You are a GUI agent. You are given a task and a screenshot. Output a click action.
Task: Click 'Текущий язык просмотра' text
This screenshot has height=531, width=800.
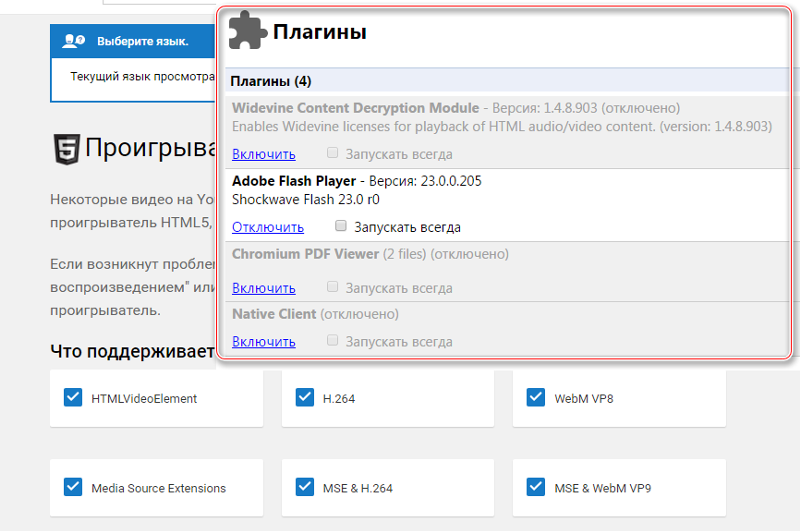[142, 77]
